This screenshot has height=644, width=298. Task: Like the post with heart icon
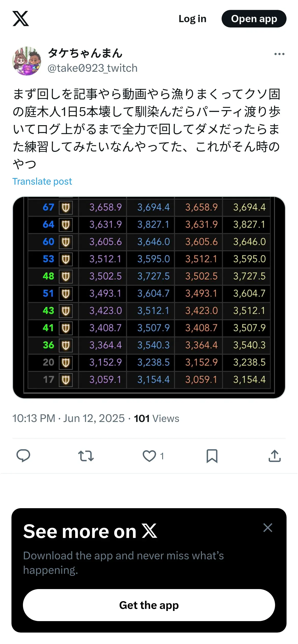tap(149, 456)
